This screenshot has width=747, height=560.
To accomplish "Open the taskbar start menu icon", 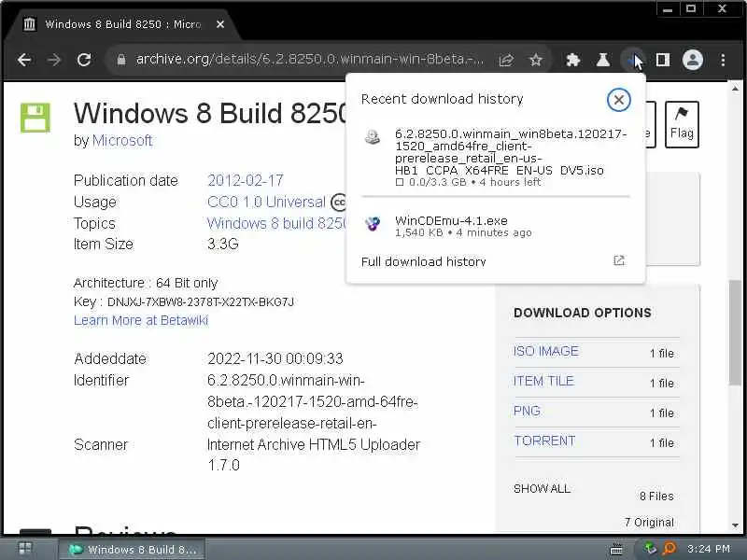I will 25,549.
